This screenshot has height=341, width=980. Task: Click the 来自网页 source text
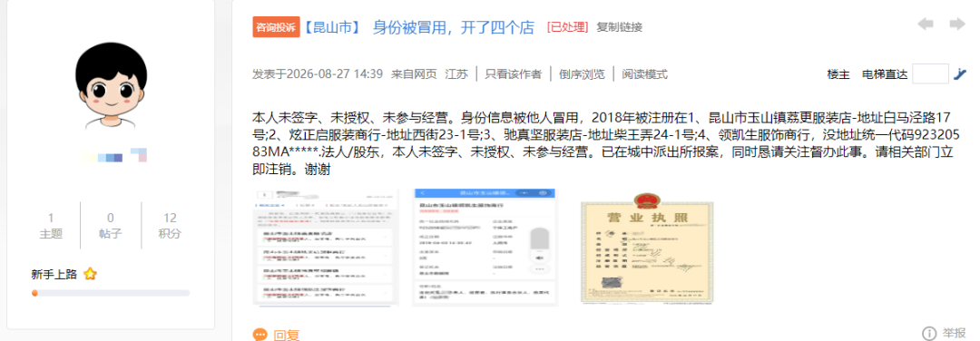click(414, 74)
